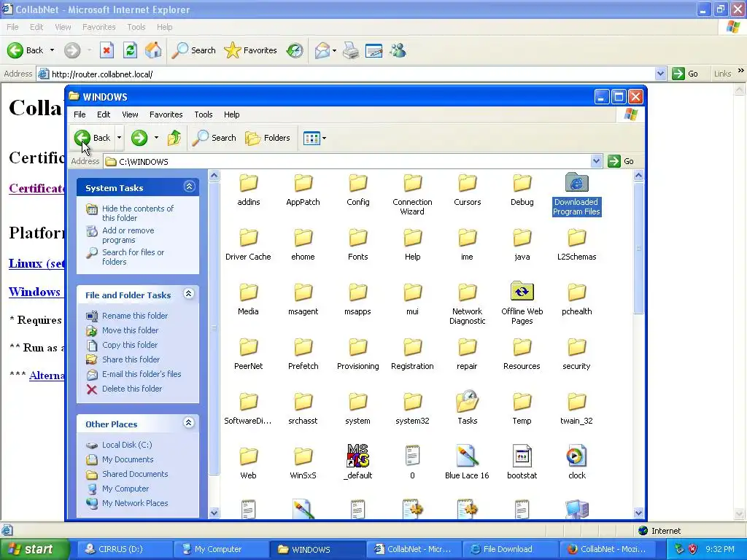Image resolution: width=747 pixels, height=560 pixels.
Task: Select the bootstat file icon
Action: (x=522, y=462)
